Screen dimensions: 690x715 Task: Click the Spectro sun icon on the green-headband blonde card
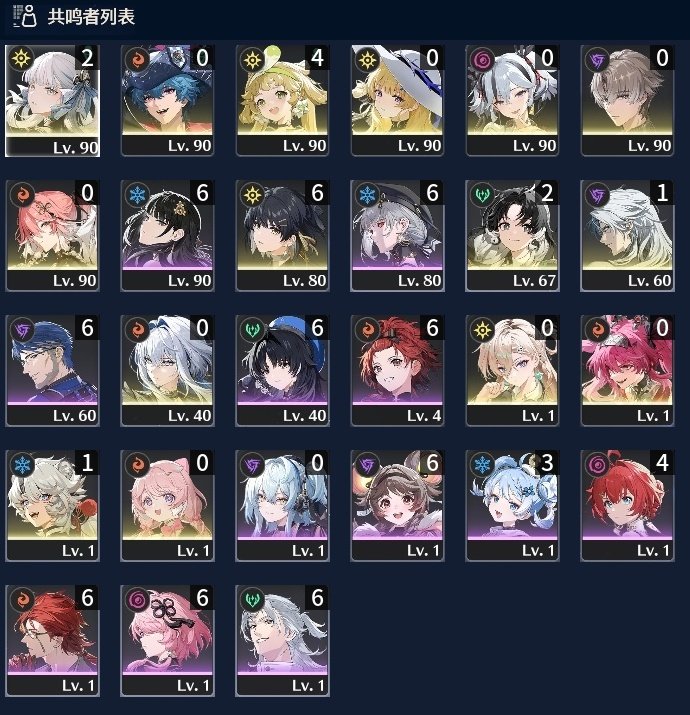[252, 60]
